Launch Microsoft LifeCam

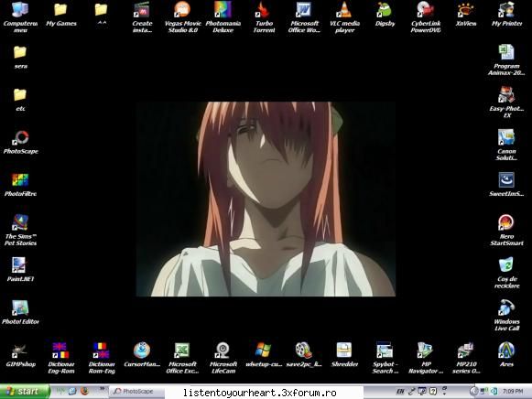coord(223,358)
